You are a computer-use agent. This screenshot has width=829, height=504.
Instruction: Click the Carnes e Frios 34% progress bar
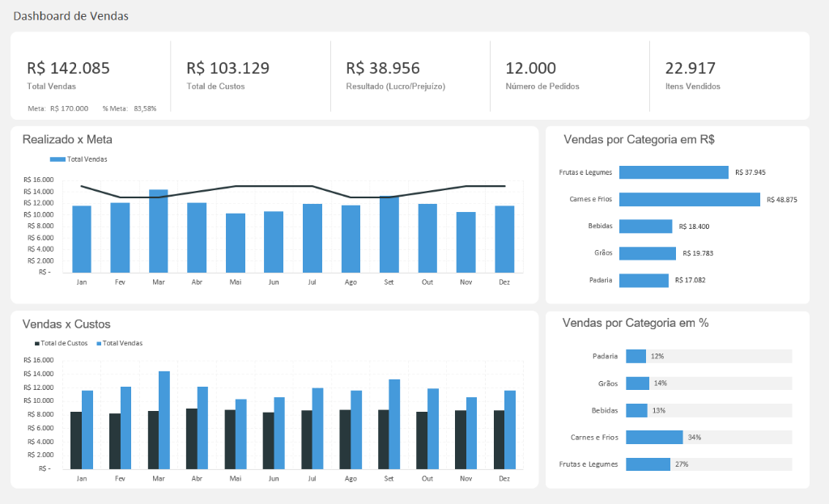click(x=654, y=438)
